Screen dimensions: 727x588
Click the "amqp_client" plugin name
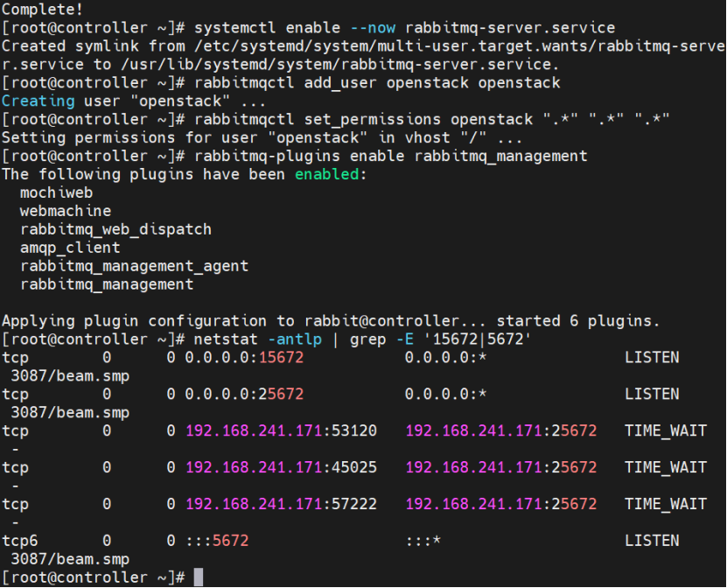[x=70, y=248]
